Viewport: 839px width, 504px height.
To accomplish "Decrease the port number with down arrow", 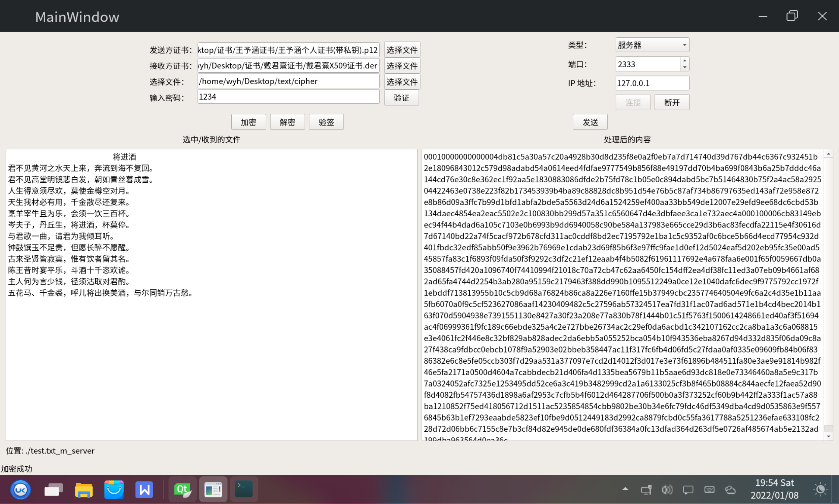I will click(x=684, y=67).
